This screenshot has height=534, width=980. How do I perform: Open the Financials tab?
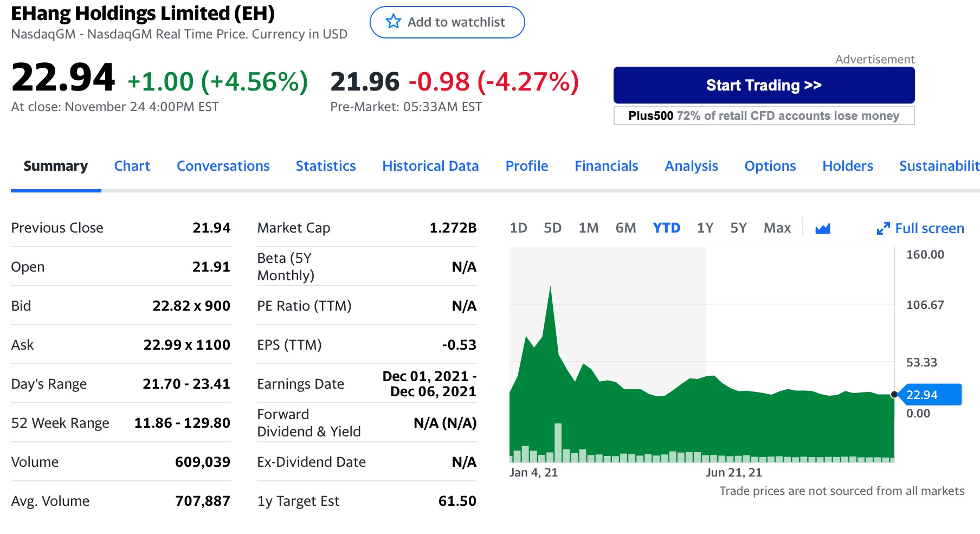pos(606,166)
